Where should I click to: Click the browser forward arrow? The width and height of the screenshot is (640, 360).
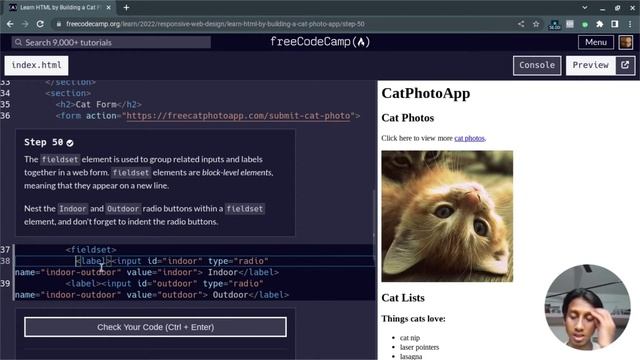coord(25,24)
